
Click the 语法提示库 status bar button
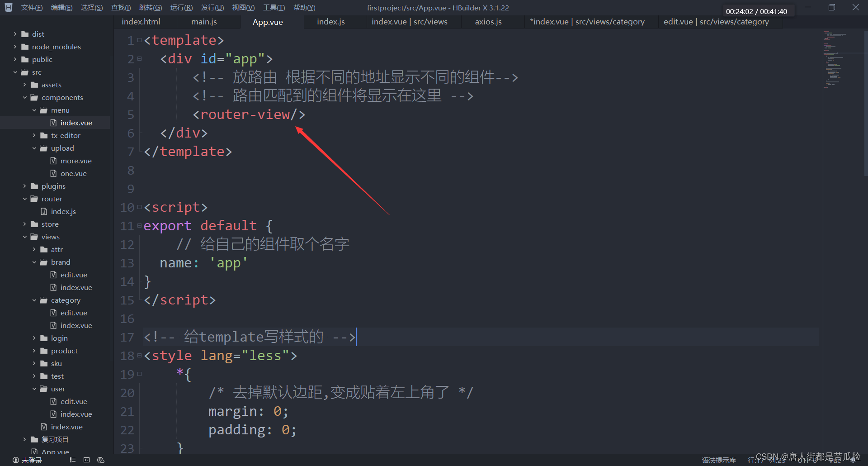(x=719, y=460)
